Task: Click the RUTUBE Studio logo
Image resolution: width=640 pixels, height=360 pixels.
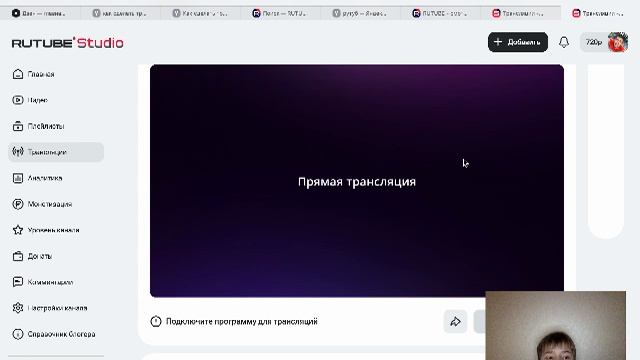Action: pos(68,43)
